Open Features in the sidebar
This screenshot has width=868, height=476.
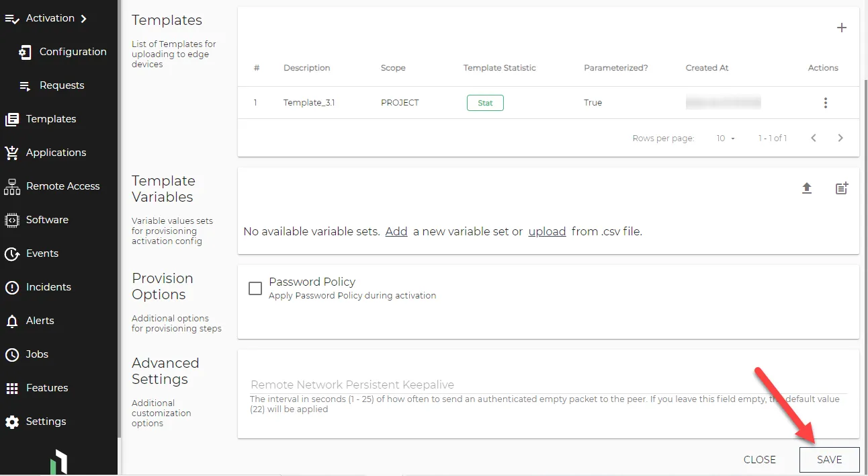click(x=47, y=388)
